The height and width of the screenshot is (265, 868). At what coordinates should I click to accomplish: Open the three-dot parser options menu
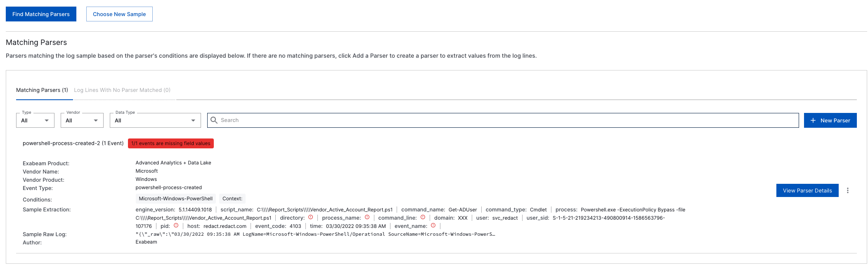pos(848,190)
